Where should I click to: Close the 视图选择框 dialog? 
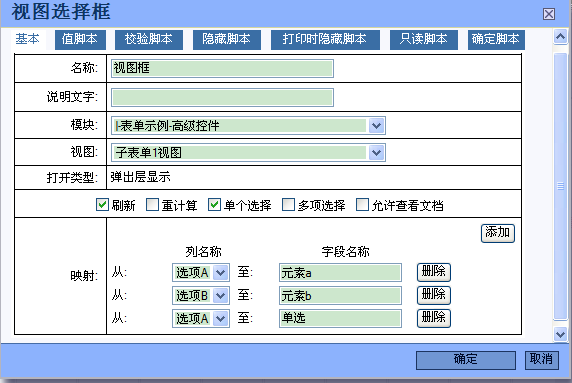(x=549, y=14)
